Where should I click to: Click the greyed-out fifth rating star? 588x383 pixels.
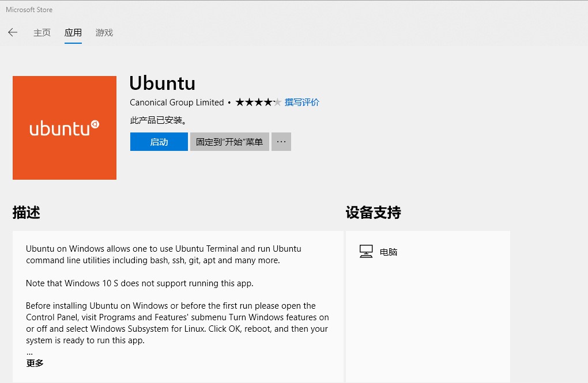277,103
